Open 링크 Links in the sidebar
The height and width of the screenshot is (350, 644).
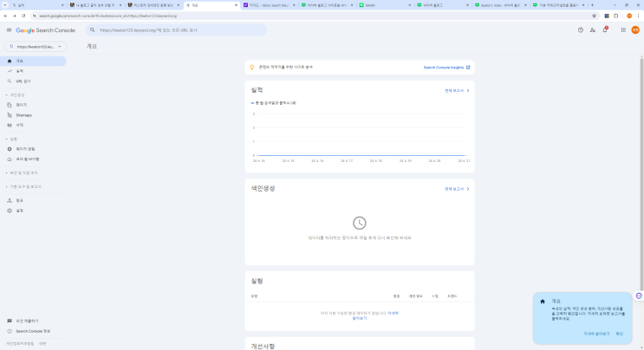[x=33, y=201]
